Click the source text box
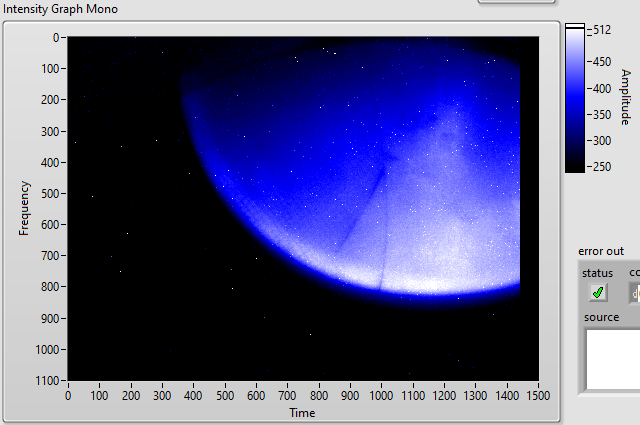This screenshot has width=640, height=425. tap(613, 360)
